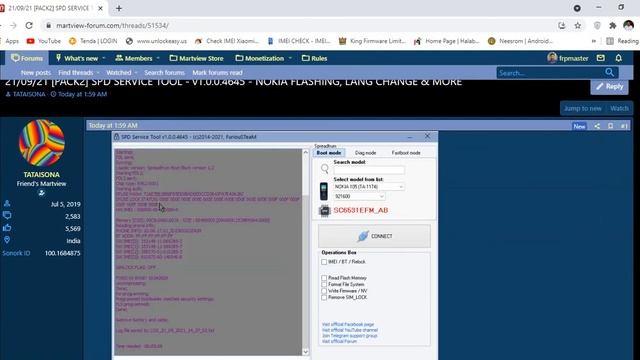The width and height of the screenshot is (640, 360).
Task: Bookmark the post with the bookmark icon
Action: tap(611, 126)
